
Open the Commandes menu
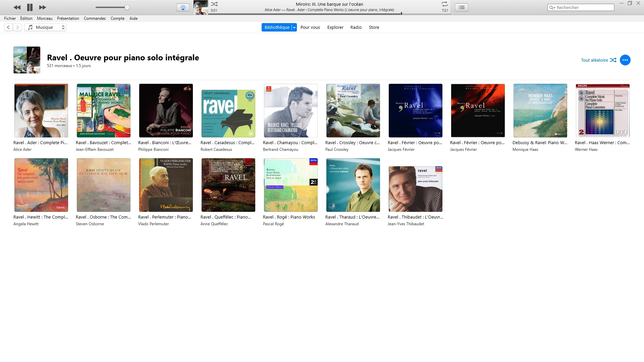click(x=95, y=18)
